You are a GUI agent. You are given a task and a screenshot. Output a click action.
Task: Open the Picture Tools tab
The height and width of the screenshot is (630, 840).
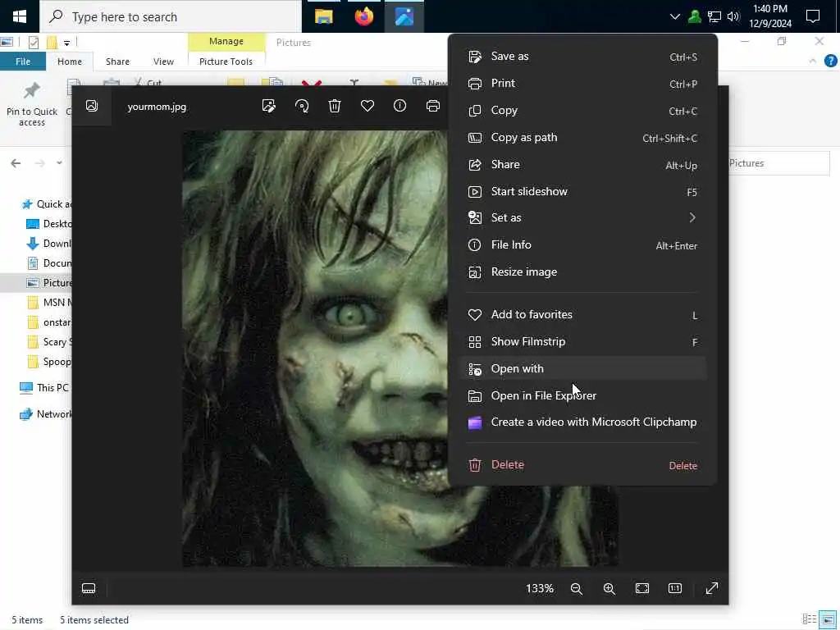[x=226, y=62]
